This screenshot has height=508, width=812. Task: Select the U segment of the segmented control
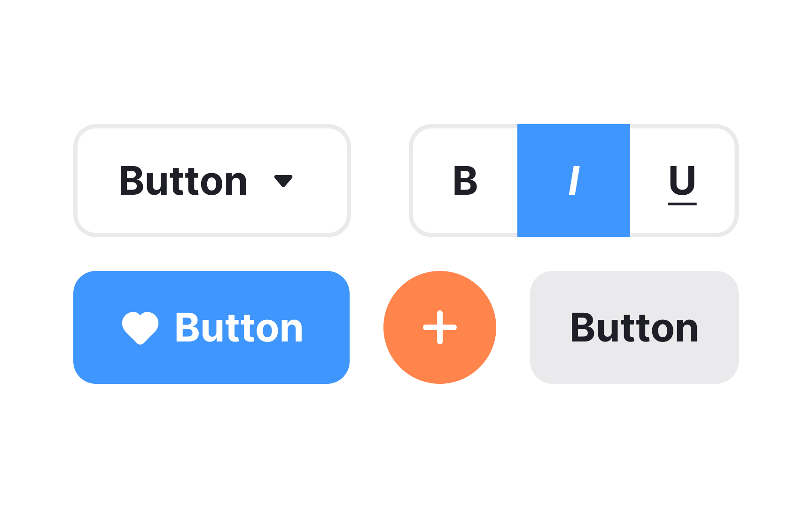682,181
